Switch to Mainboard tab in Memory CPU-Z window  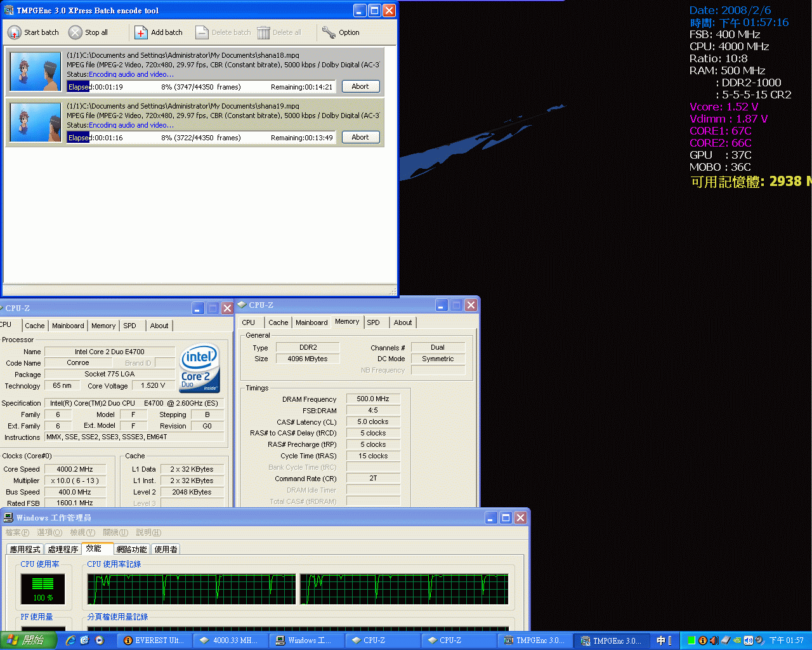tap(311, 322)
